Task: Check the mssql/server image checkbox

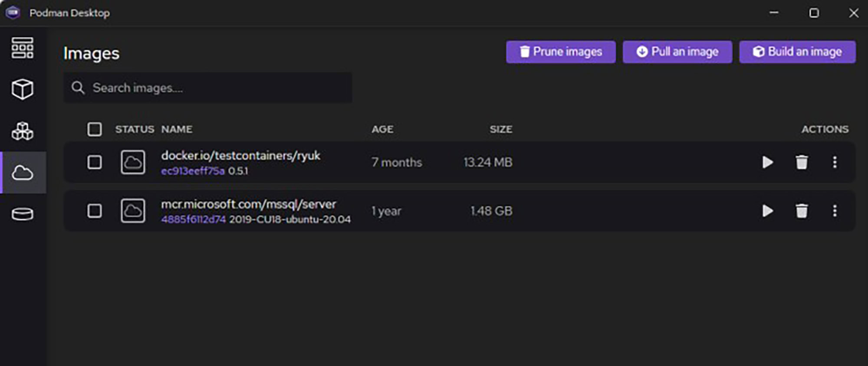Action: (x=95, y=211)
